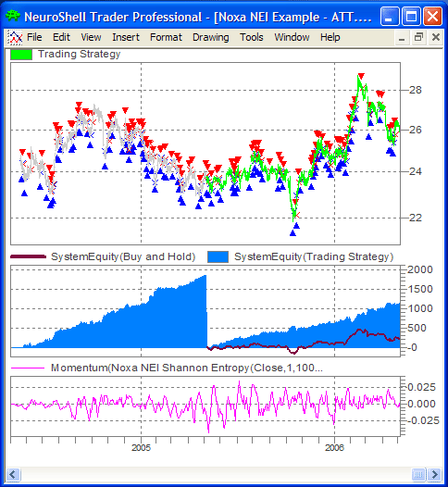The width and height of the screenshot is (448, 487).
Task: Click the 2000 equity axis label
Action: pos(420,270)
